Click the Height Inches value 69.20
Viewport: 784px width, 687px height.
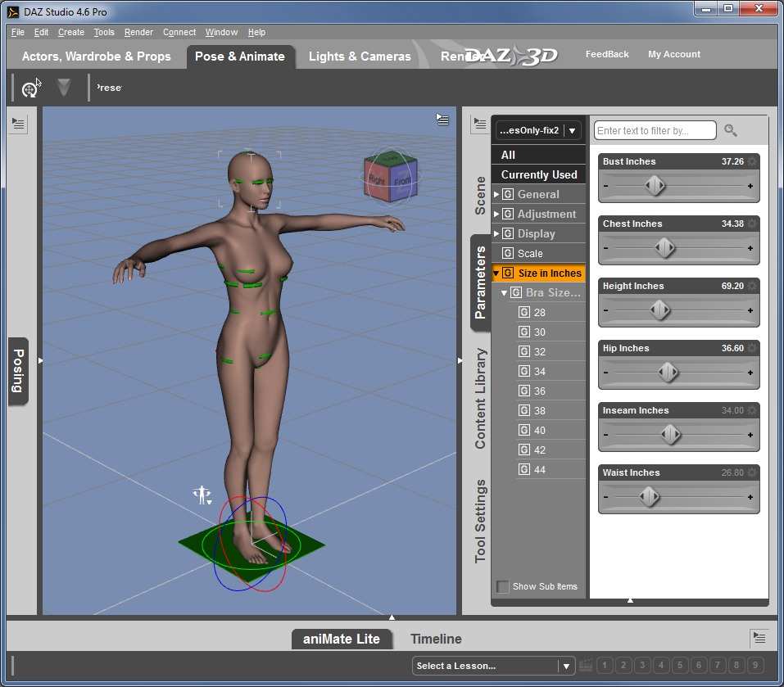point(732,286)
